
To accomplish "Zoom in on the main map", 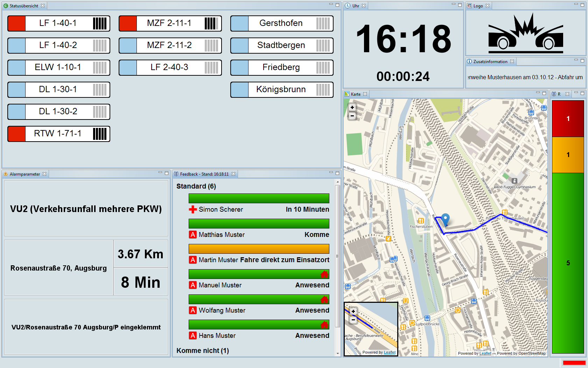I will 352,108.
